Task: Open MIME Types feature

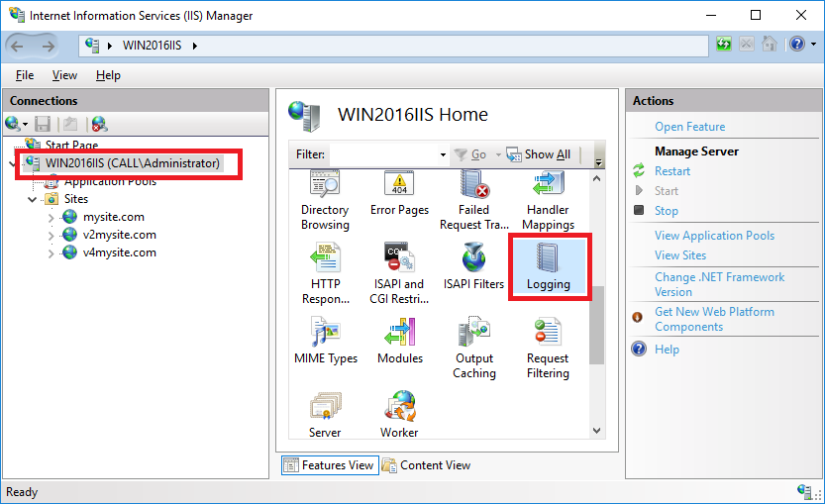Action: tap(325, 341)
